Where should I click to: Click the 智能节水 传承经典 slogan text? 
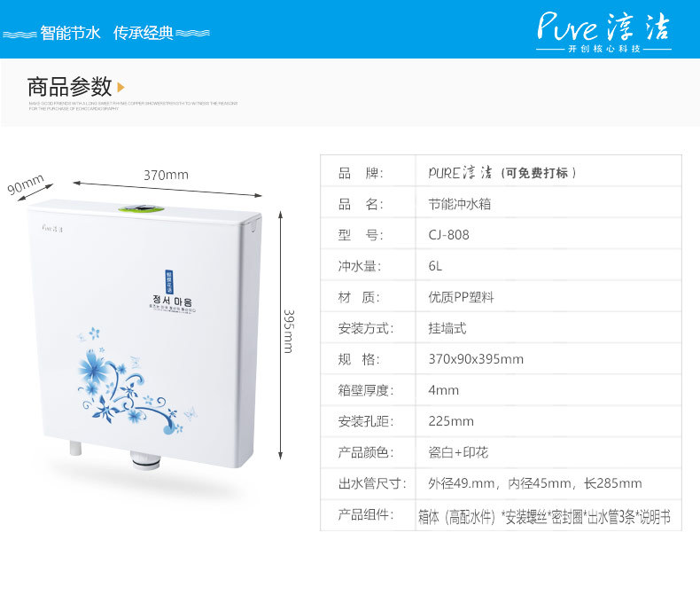pos(106,33)
